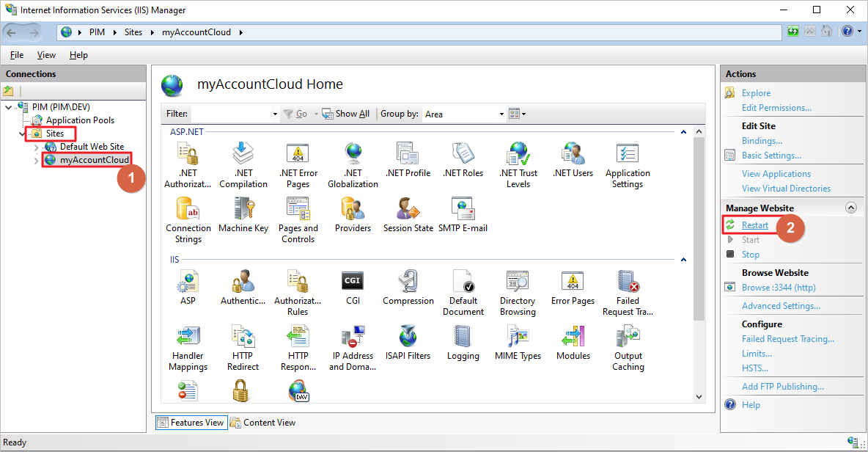Click Explore in Actions pane
This screenshot has height=452, width=868.
[x=756, y=93]
